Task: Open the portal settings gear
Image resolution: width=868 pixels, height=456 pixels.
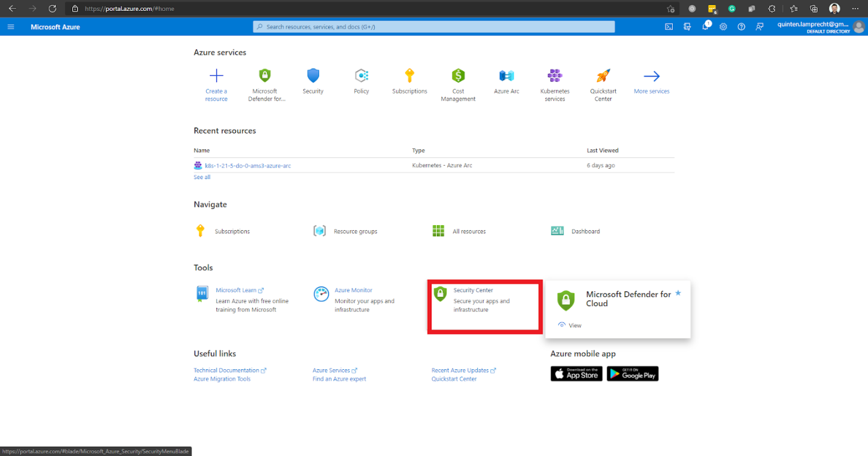Action: tap(723, 27)
